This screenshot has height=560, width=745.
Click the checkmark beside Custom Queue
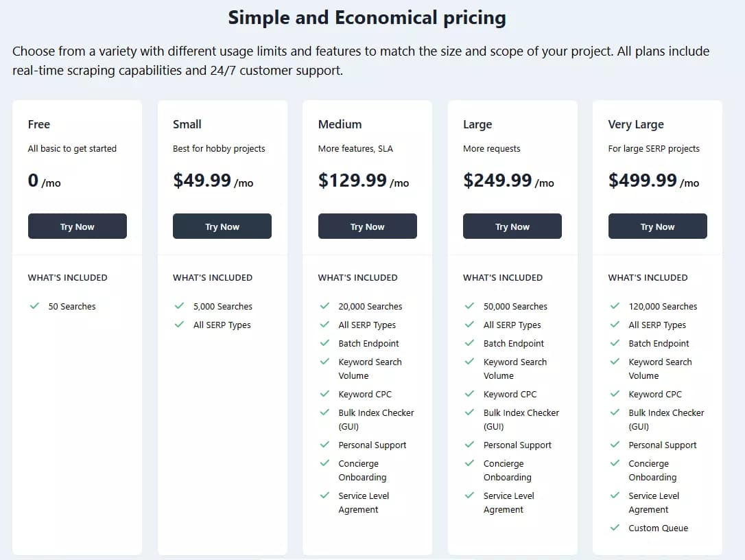pyautogui.click(x=615, y=528)
